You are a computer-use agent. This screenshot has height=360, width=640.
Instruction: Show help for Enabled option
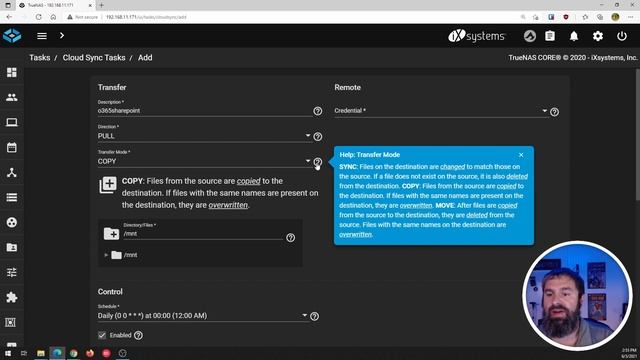pyautogui.click(x=138, y=335)
